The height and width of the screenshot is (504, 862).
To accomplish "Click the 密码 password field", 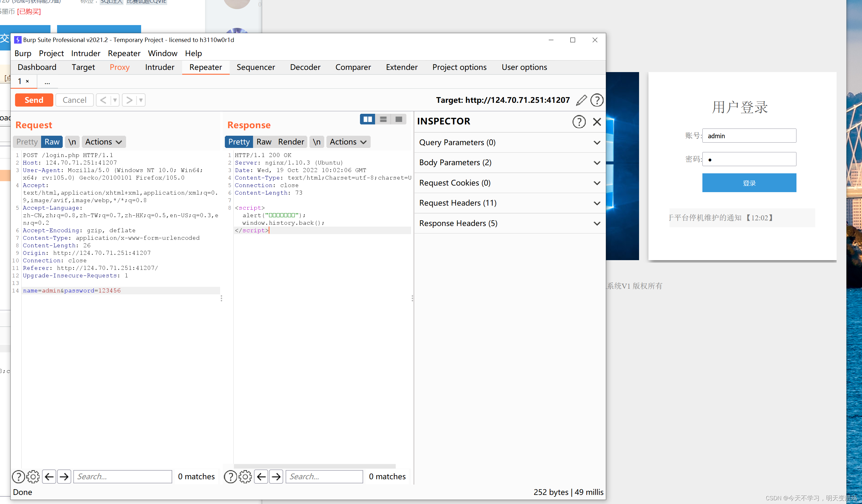I will click(749, 159).
